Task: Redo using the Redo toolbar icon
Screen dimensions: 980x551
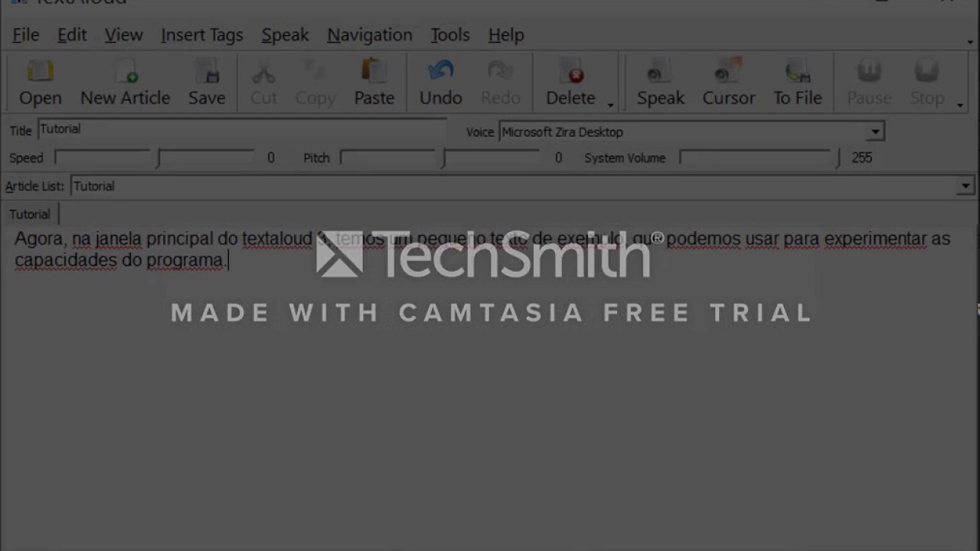Action: tap(500, 83)
